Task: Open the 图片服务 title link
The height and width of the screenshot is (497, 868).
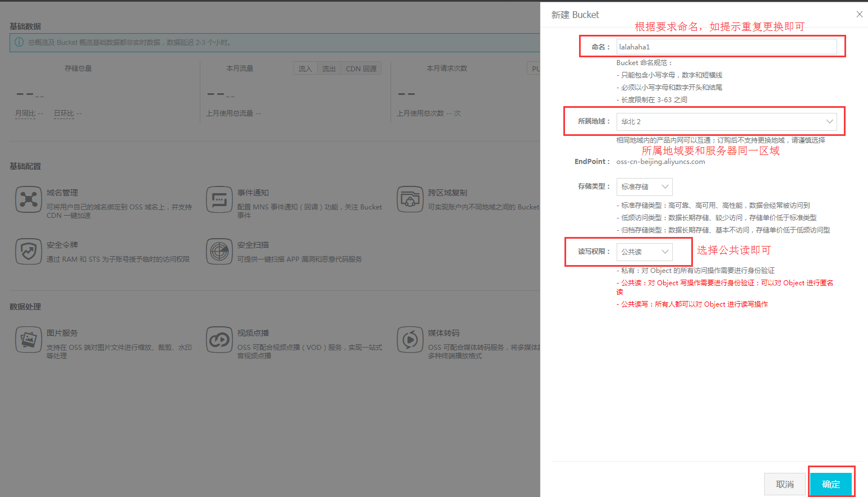Action: [62, 333]
